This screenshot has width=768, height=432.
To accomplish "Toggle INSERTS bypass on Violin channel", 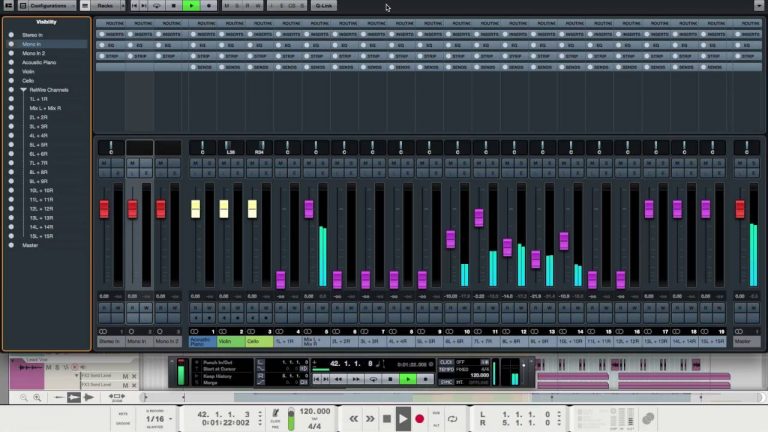I will pos(222,34).
